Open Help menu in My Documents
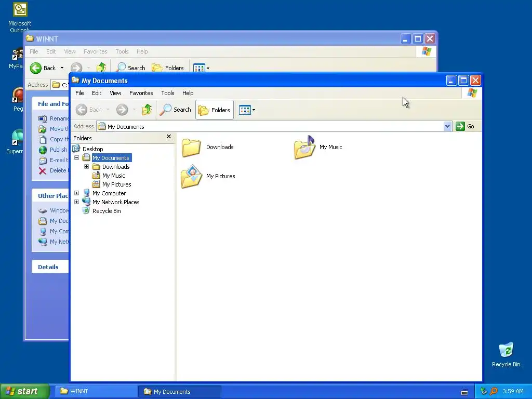 [x=188, y=93]
